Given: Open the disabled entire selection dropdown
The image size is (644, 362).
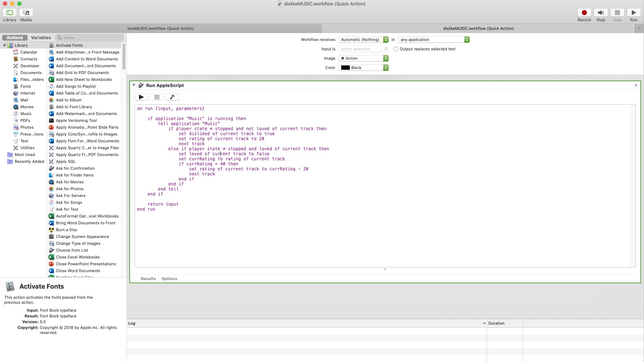Looking at the screenshot, I should point(363,49).
